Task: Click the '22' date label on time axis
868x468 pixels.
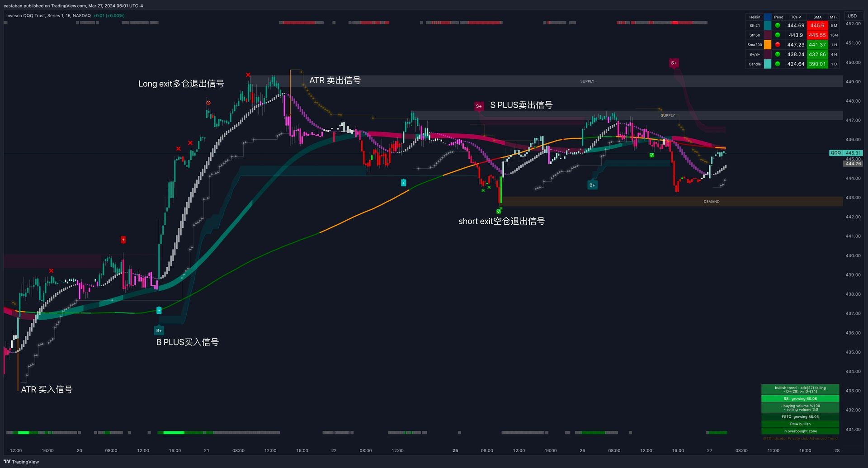Action: click(334, 450)
